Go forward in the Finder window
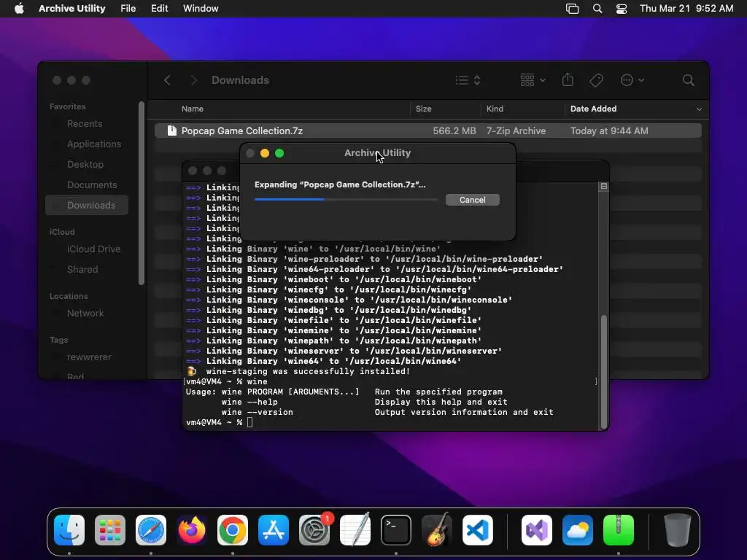Image resolution: width=747 pixels, height=560 pixels. click(x=193, y=80)
